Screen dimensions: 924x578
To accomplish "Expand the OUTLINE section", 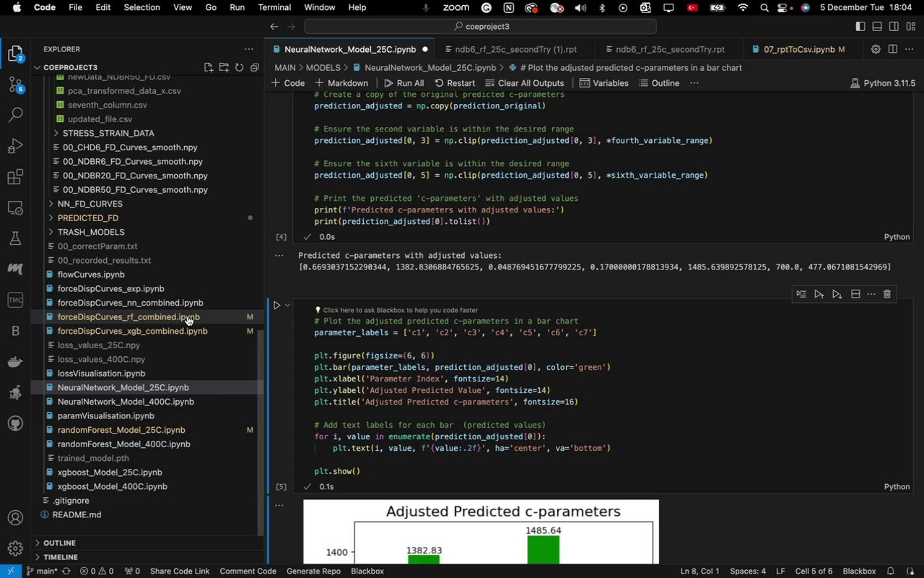I will (59, 543).
